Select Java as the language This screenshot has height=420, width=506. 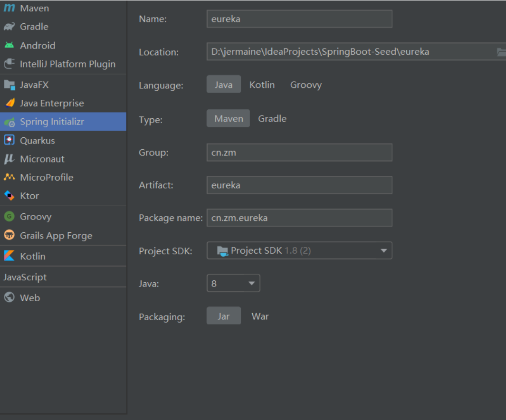[x=224, y=85]
